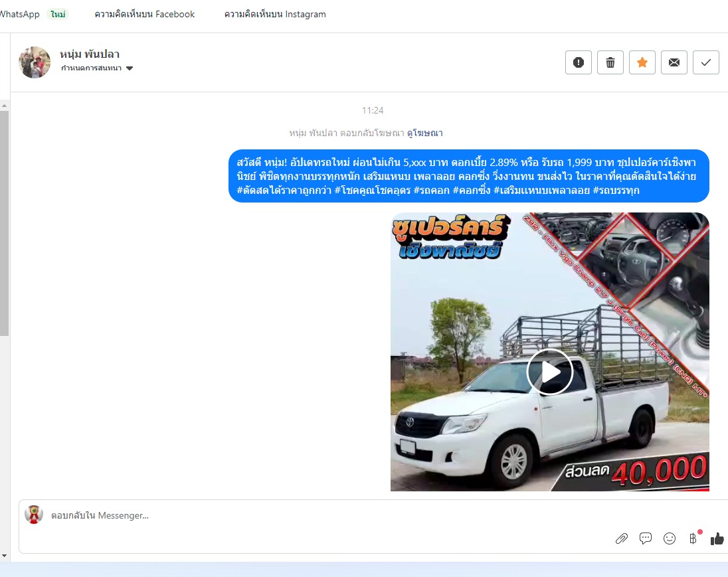The image size is (728, 577).
Task: Mark conversation unread with envelope icon
Action: 674,62
